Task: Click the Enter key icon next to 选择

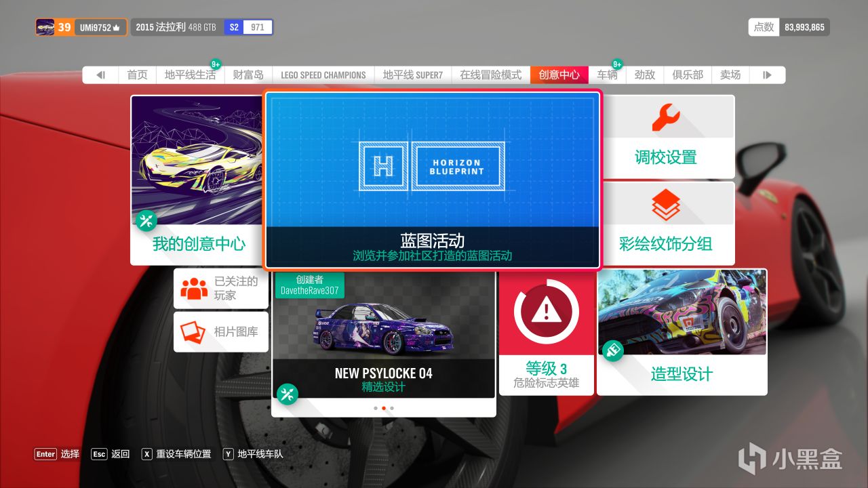Action: pyautogui.click(x=45, y=454)
